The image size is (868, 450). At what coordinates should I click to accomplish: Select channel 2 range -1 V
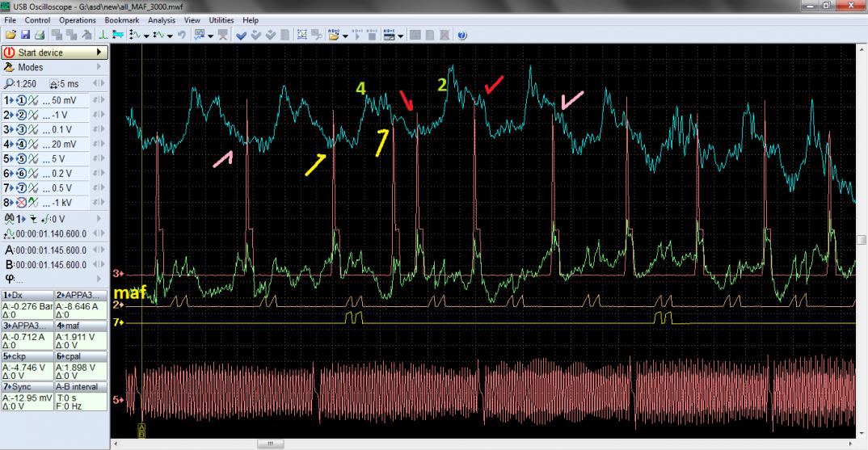(x=60, y=116)
